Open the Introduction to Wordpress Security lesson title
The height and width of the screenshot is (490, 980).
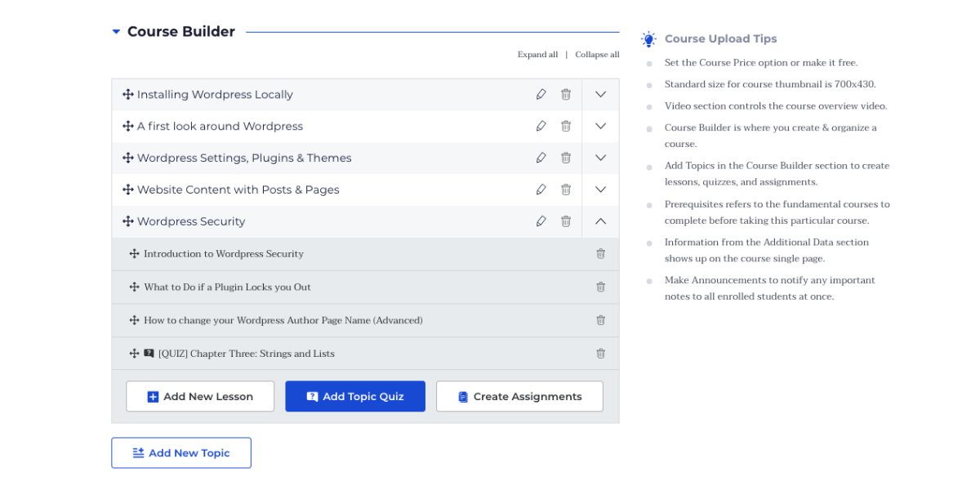[224, 254]
